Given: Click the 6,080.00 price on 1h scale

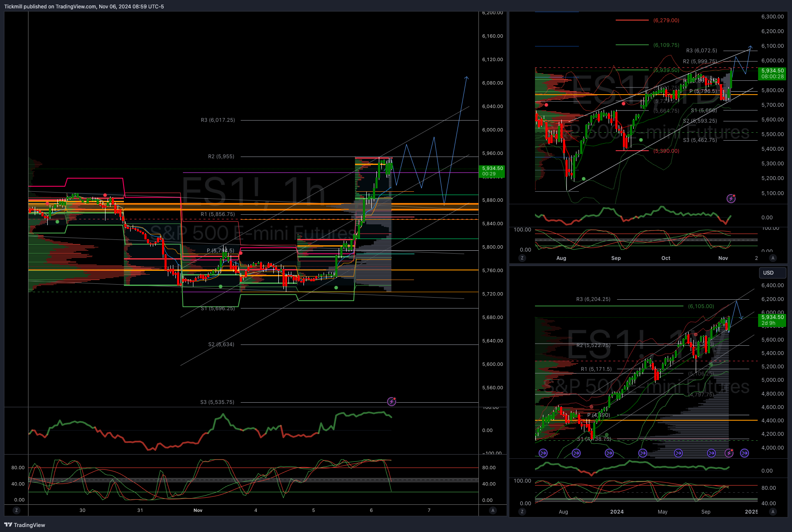Looking at the screenshot, I should pos(493,83).
